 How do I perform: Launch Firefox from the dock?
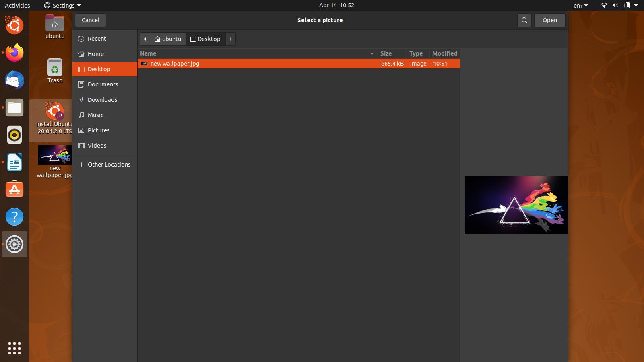coord(14,53)
